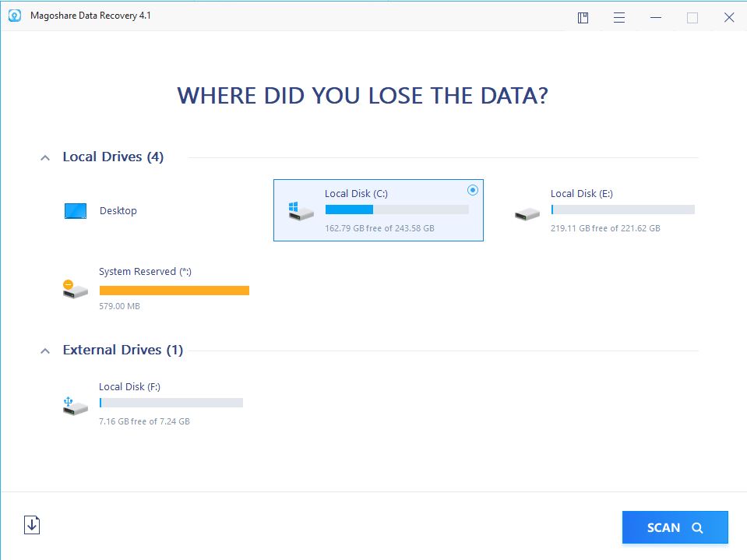Open the hamburger menu in title bar
Viewport: 747px width, 560px height.
click(619, 18)
